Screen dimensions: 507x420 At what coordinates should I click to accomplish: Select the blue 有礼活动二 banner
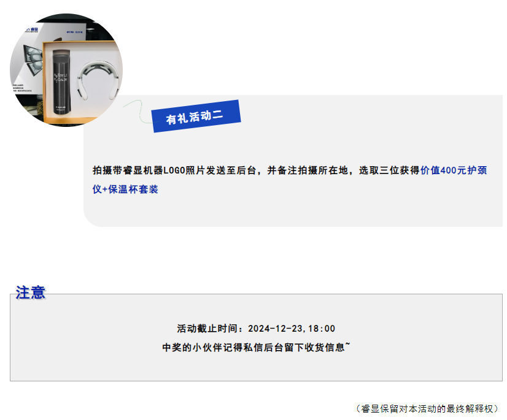tap(196, 116)
